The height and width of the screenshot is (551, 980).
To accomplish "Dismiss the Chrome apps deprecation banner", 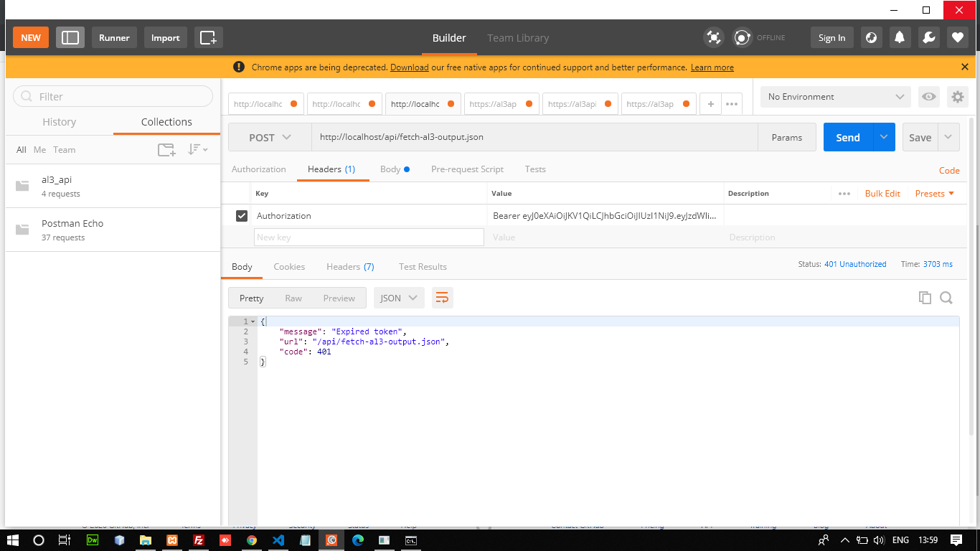I will (964, 67).
